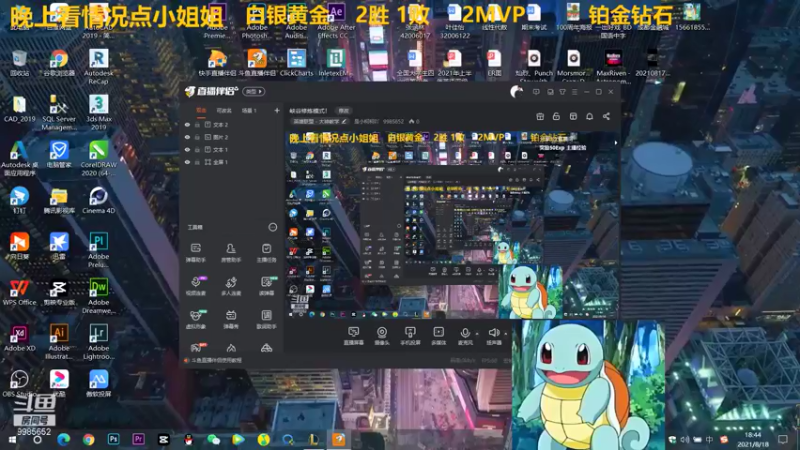800x450 pixels.
Task: Toggle visibility of the 全屏 1 layer
Action: click(187, 162)
